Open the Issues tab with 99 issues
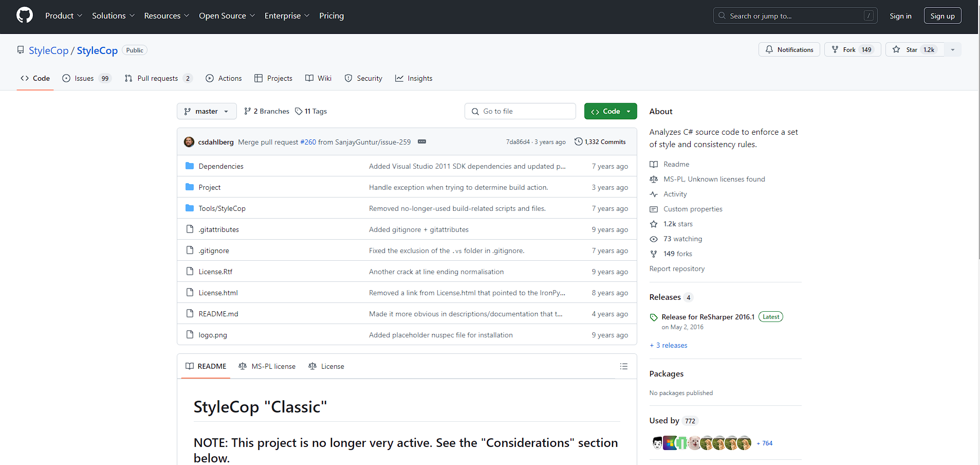 click(83, 78)
